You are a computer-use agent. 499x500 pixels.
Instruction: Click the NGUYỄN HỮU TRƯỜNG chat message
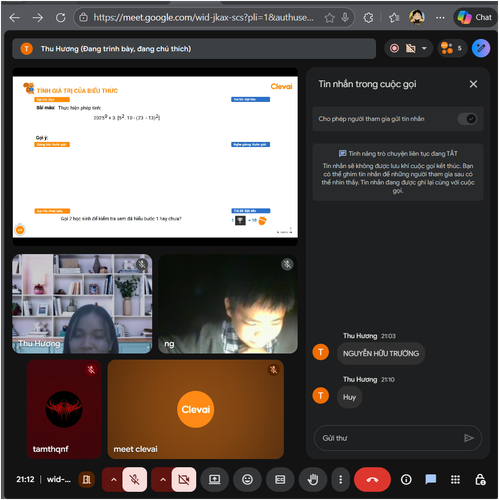381,353
